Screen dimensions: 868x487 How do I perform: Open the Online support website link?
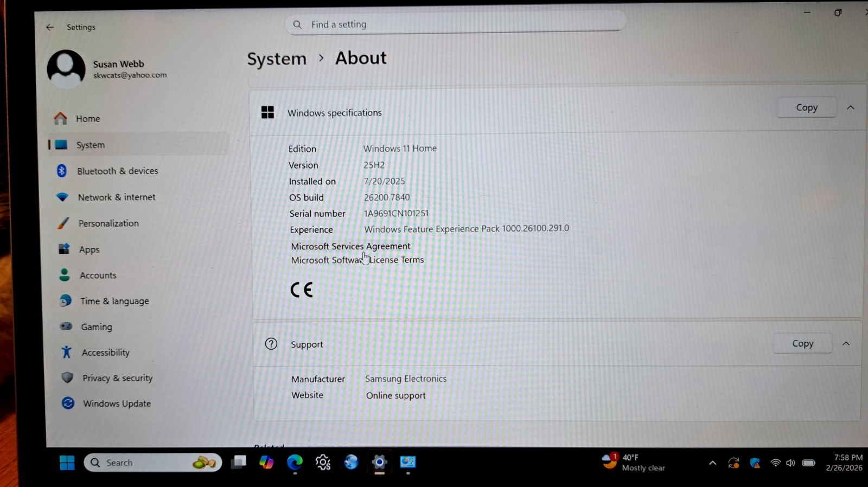pyautogui.click(x=395, y=395)
